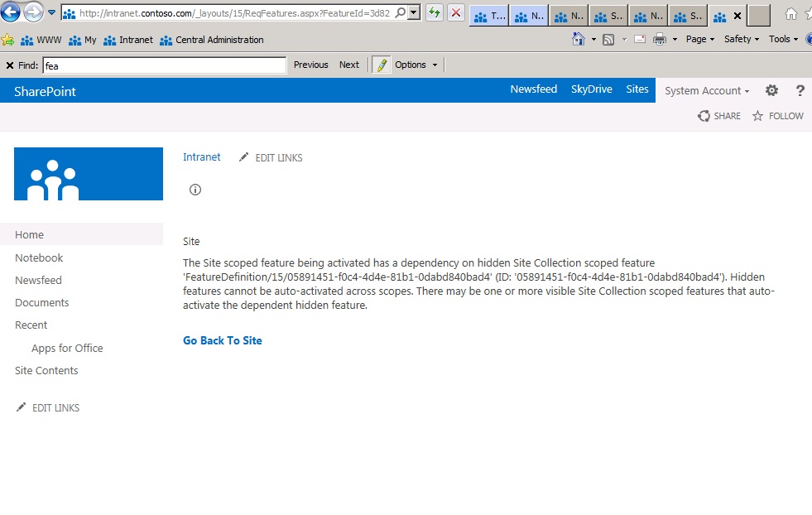Open the SharePoint settings gear menu
This screenshot has width=812, height=515.
click(x=771, y=91)
